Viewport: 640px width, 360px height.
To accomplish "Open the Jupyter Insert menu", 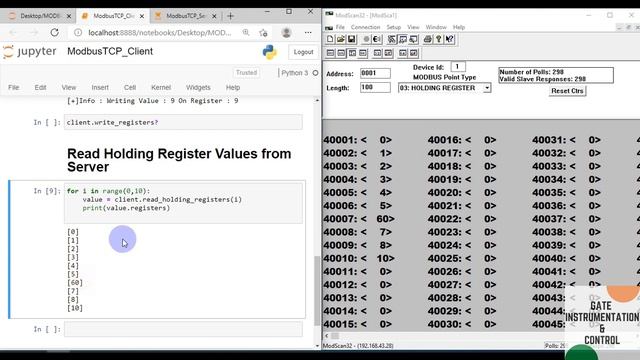I will pos(100,87).
